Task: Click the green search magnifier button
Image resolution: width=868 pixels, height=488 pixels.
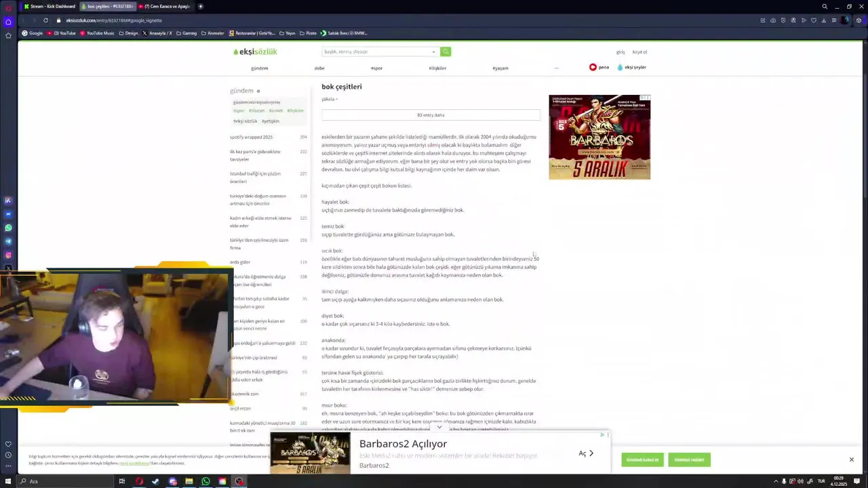Action: click(446, 52)
